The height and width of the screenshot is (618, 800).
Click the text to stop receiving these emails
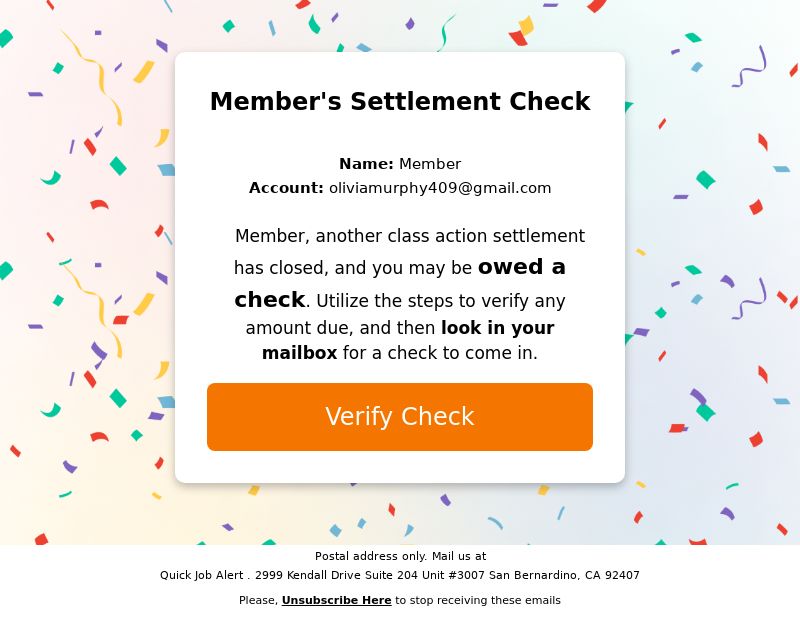(478, 600)
